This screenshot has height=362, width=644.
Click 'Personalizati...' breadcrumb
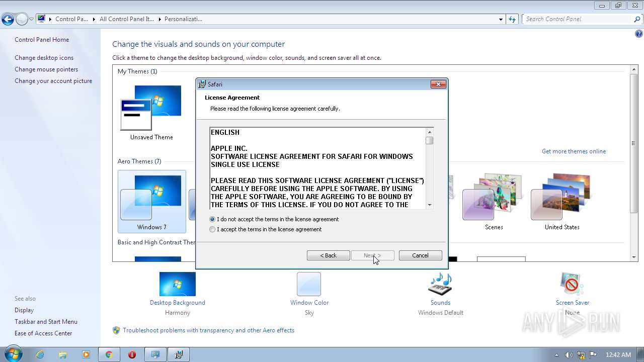coord(183,19)
